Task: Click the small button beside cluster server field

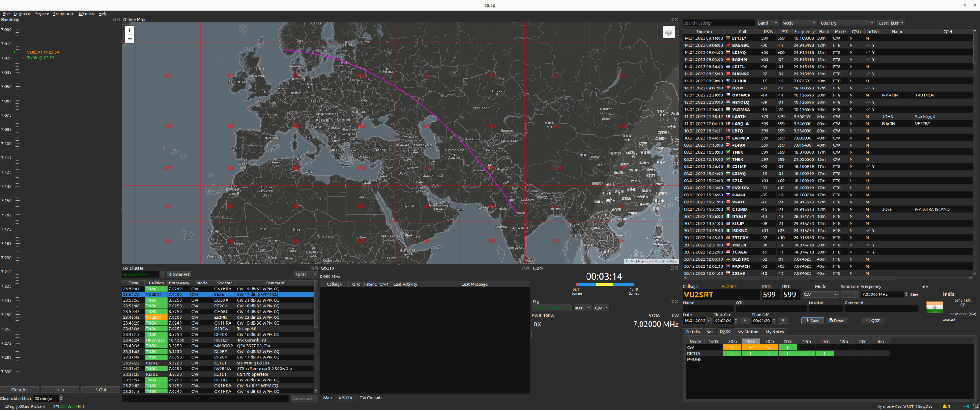Action: point(162,274)
